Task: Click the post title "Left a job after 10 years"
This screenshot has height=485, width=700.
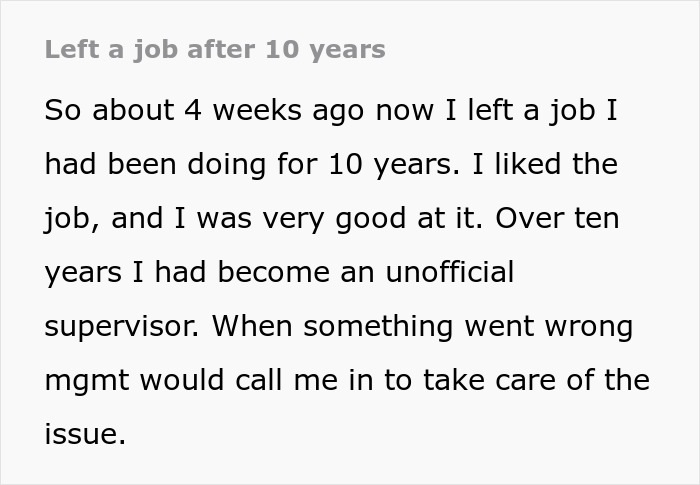Action: pos(214,49)
